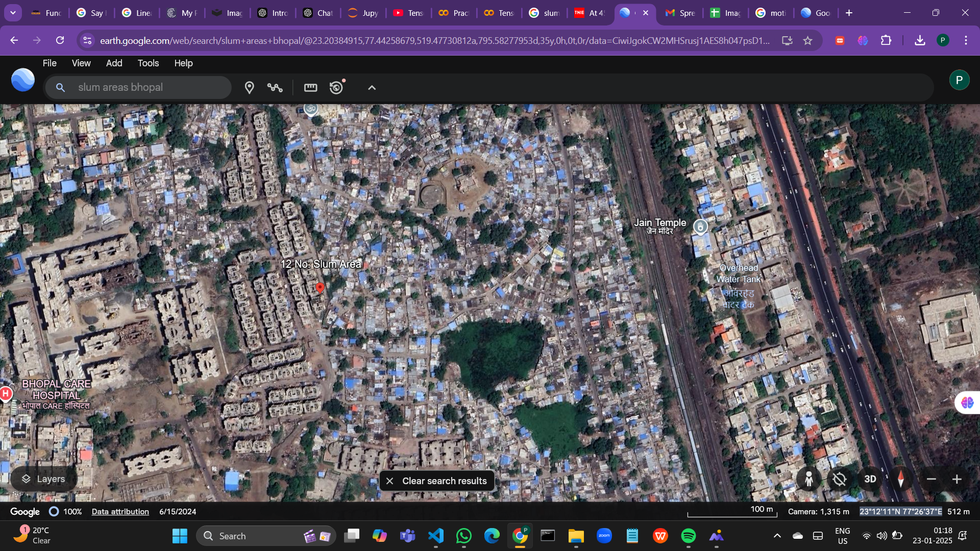Image resolution: width=980 pixels, height=551 pixels.
Task: Click the red 12 No. Slum Area marker
Action: click(320, 288)
